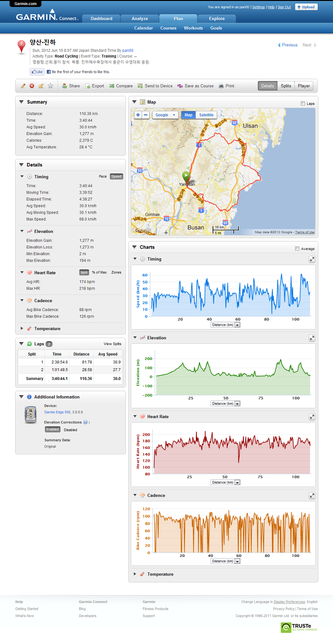
Task: Zoom in on the map
Action: (138, 115)
